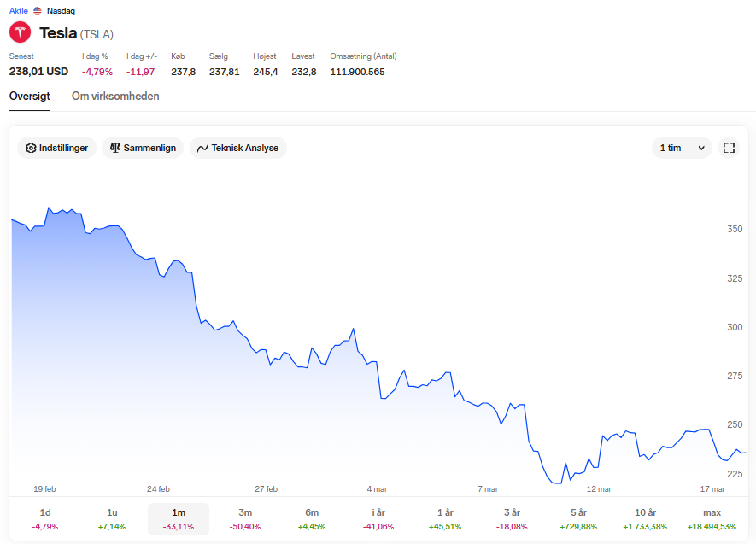Select the '1 år' time range
Screen dimensions: 756x544
[x=445, y=519]
